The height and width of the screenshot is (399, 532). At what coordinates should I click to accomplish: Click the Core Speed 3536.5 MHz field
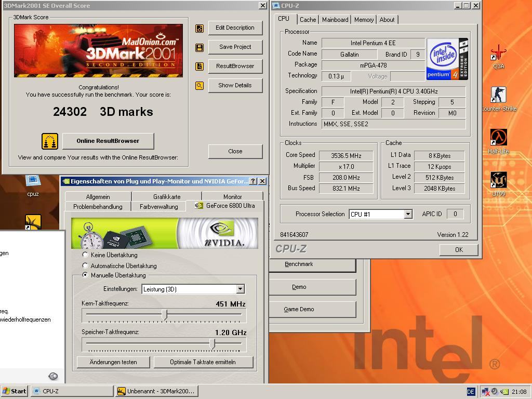(346, 156)
